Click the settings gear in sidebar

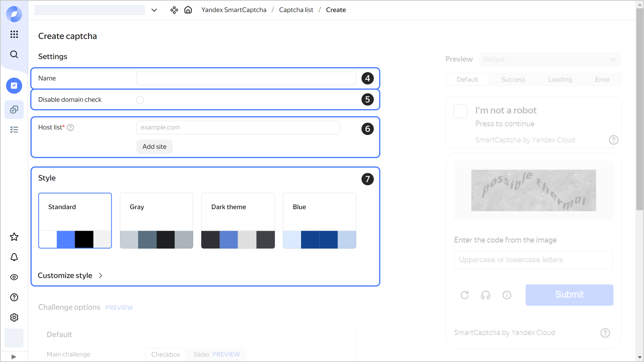(x=14, y=318)
